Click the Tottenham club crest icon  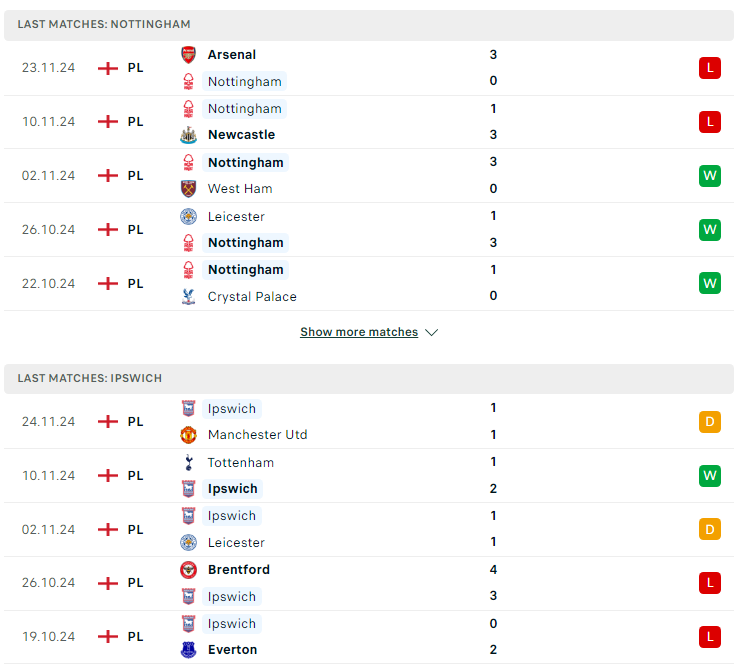pyautogui.click(x=188, y=463)
